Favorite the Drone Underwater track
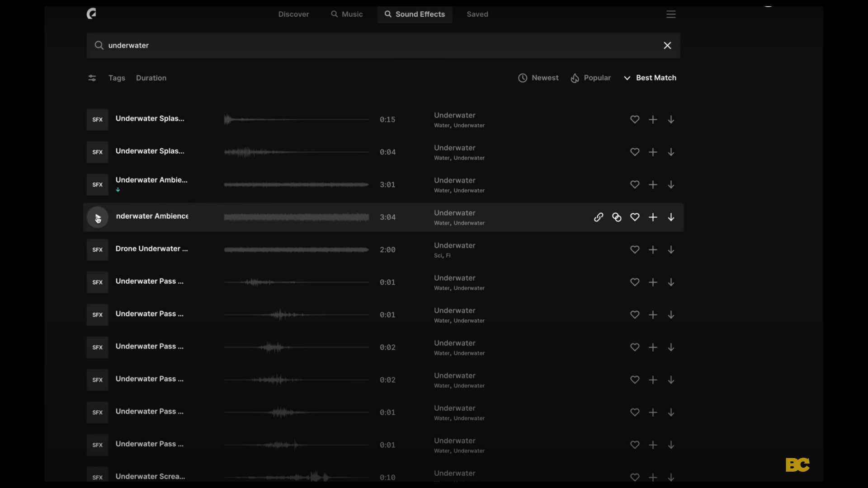This screenshot has width=868, height=488. pos(635,250)
